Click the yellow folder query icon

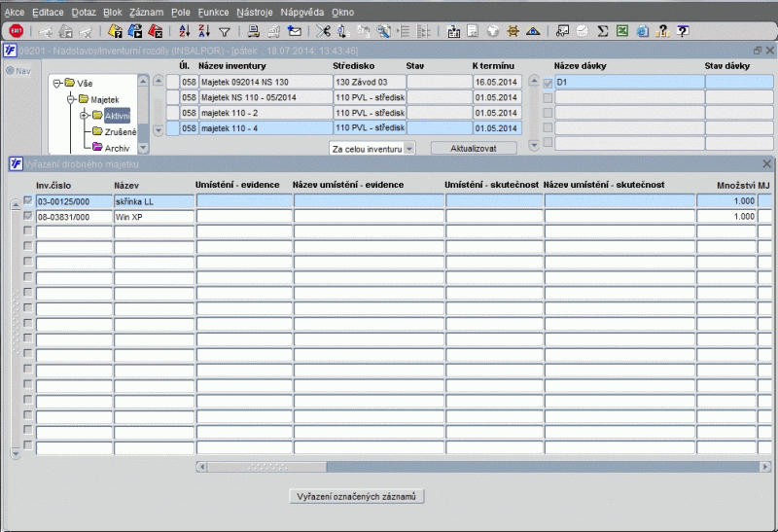[115, 31]
